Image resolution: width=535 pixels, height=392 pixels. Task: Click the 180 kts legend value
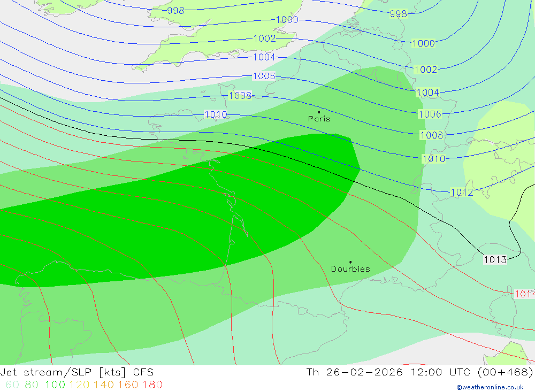(x=152, y=385)
